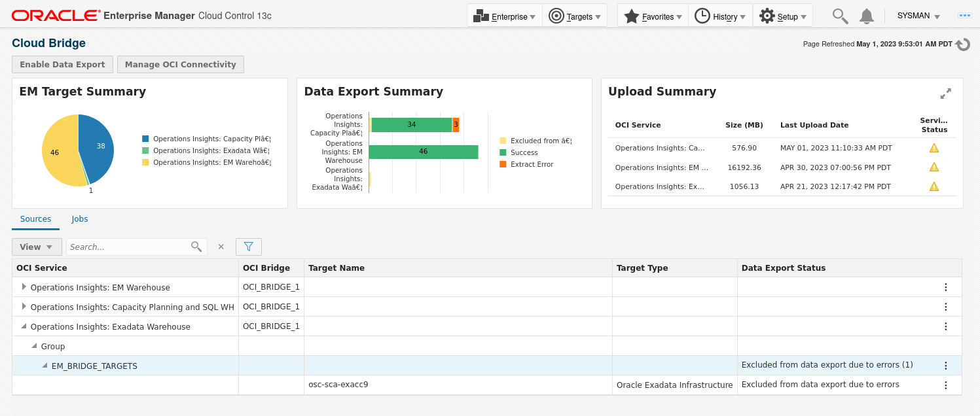Click the Target Type column header
Image resolution: width=980 pixels, height=416 pixels.
coord(675,268)
